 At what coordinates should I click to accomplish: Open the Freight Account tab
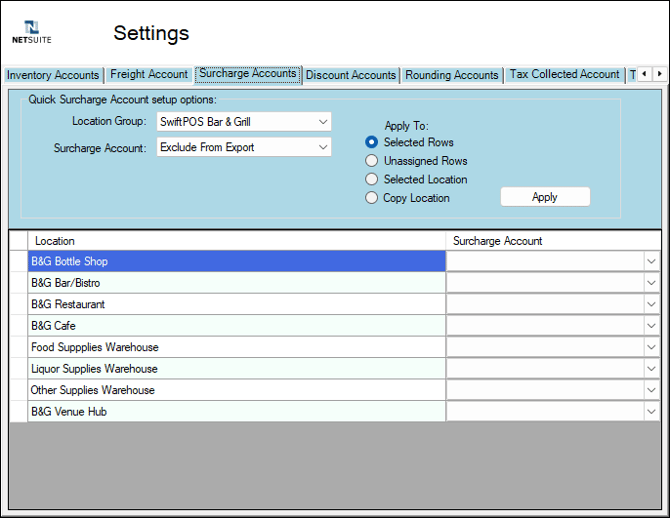point(149,74)
